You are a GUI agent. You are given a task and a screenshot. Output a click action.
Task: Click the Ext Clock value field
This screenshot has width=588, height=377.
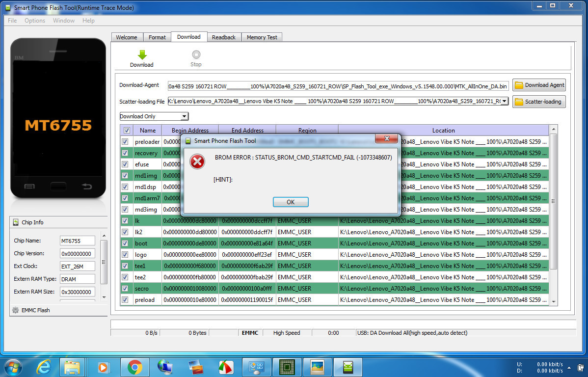[78, 267]
